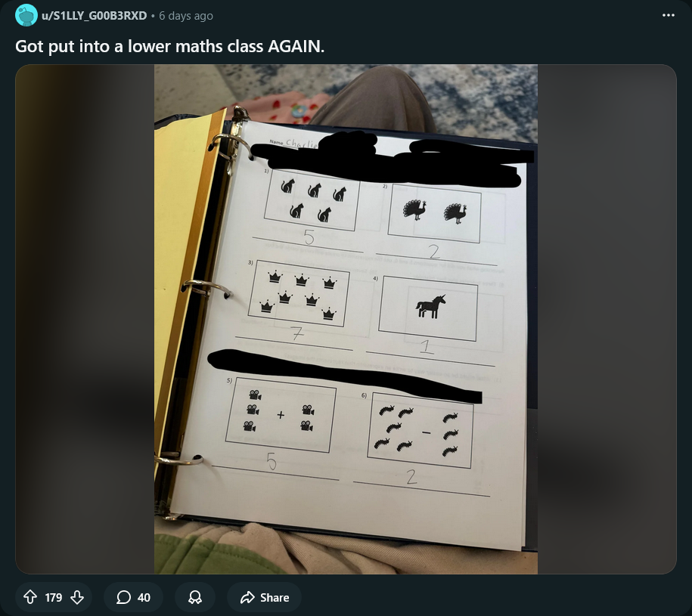Click the five cats box in the worksheet photo
This screenshot has height=616, width=692.
click(312, 201)
